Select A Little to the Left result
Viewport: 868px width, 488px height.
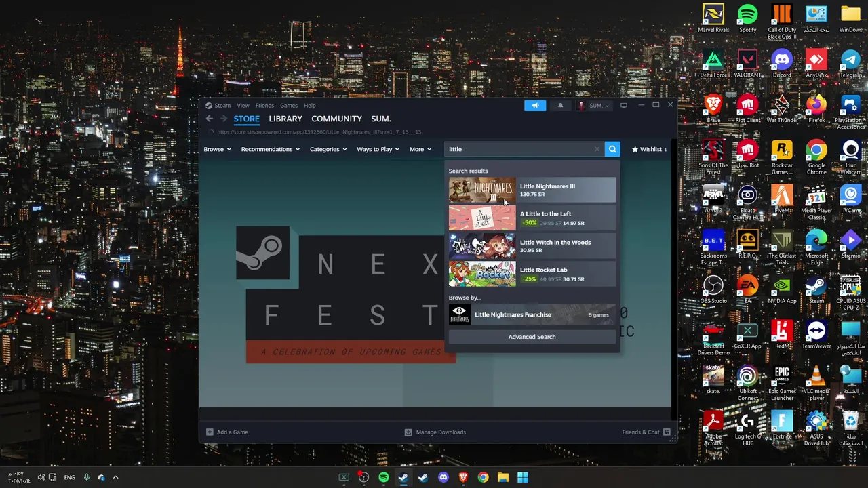pos(532,218)
